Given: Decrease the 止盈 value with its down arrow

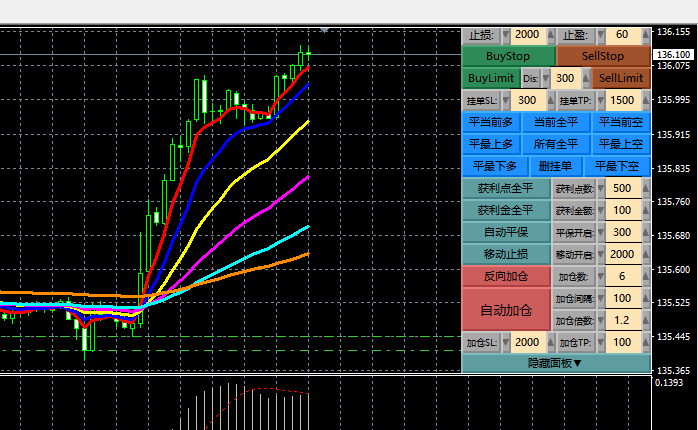Looking at the screenshot, I should tap(601, 35).
